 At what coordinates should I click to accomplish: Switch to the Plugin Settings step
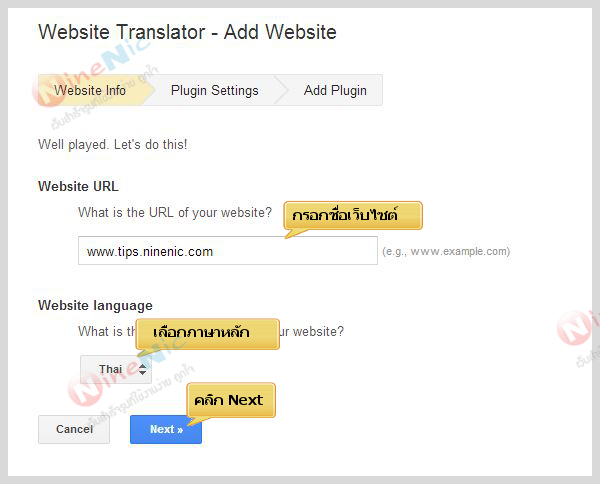[x=214, y=90]
